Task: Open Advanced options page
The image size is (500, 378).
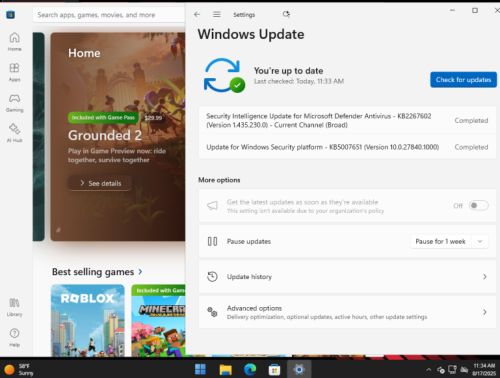Action: click(347, 312)
